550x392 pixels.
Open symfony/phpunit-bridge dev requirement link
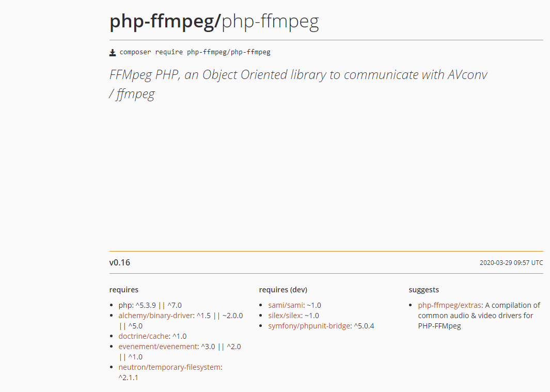(309, 326)
